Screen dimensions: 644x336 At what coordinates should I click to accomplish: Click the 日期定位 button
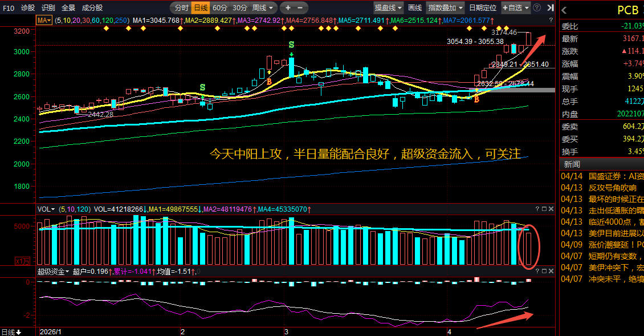click(483, 9)
